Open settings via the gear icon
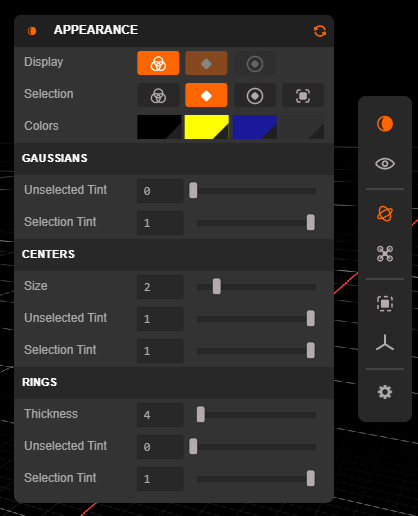 385,392
